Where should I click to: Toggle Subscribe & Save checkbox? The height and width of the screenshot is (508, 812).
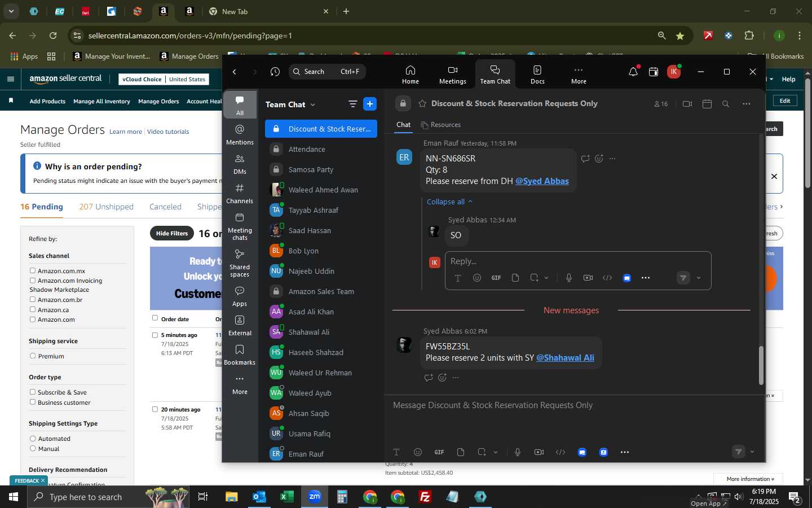click(33, 392)
